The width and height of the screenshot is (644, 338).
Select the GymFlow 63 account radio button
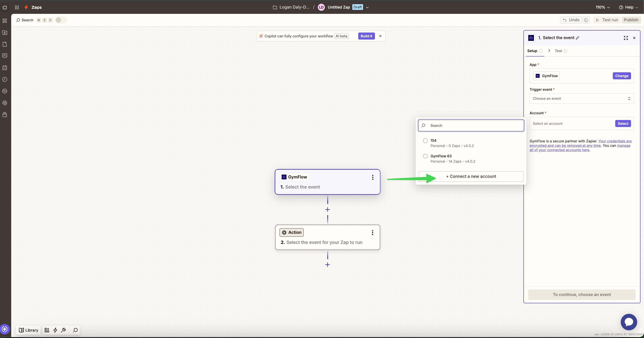[425, 156]
